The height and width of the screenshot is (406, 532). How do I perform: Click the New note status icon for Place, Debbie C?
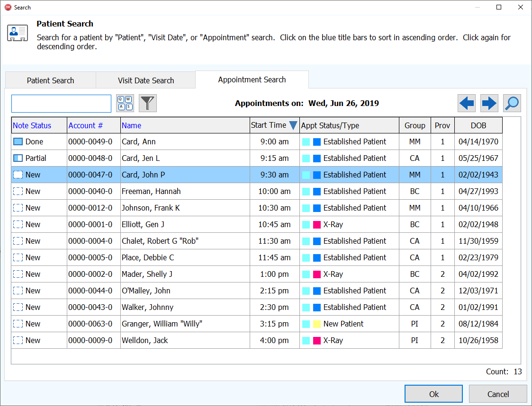(x=18, y=257)
